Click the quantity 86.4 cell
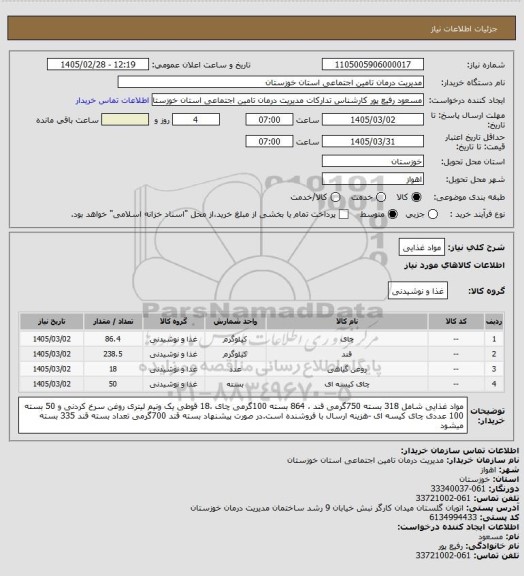 [x=113, y=339]
